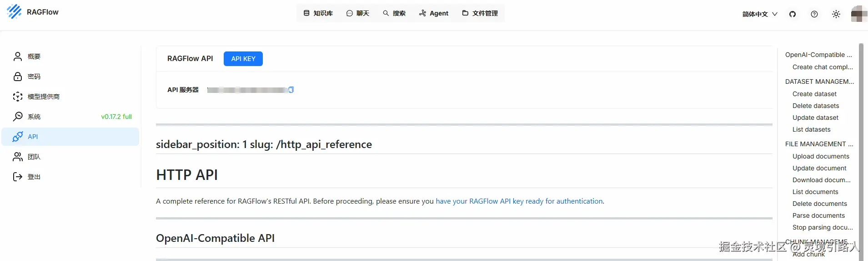Toggle the light/dark theme sun icon

pos(836,14)
